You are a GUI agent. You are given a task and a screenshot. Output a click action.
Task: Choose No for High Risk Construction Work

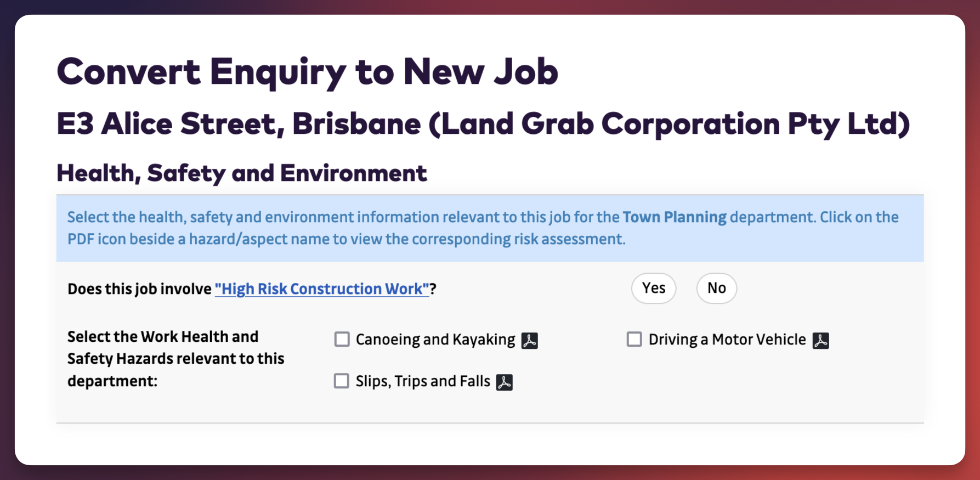(716, 288)
